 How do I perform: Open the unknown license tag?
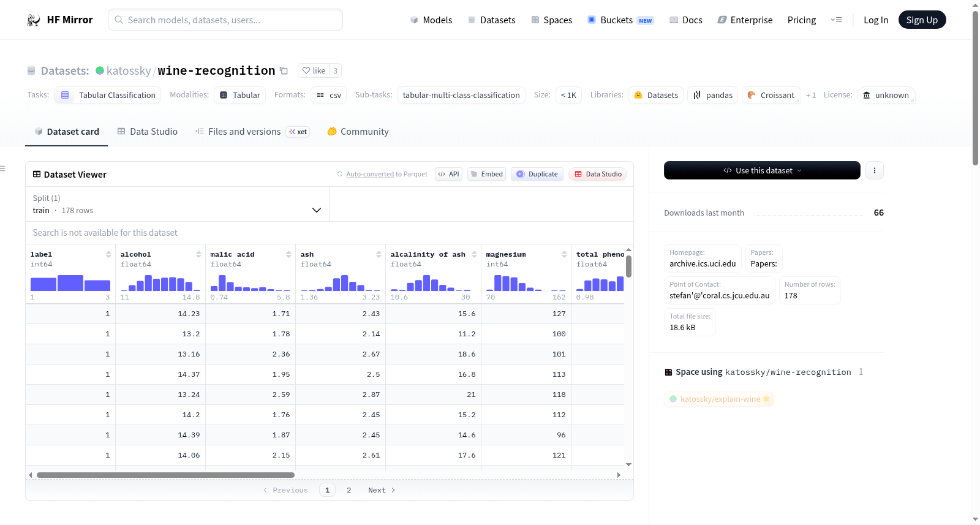click(x=886, y=95)
